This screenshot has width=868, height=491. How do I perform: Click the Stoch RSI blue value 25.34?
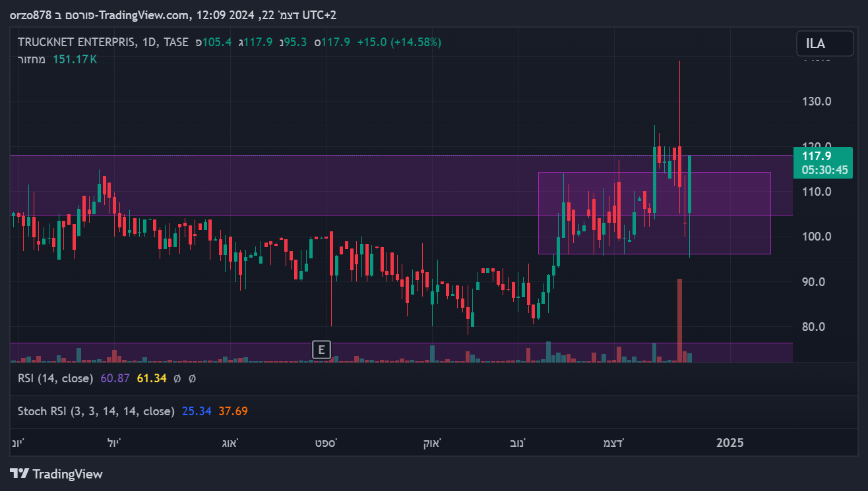pos(196,411)
